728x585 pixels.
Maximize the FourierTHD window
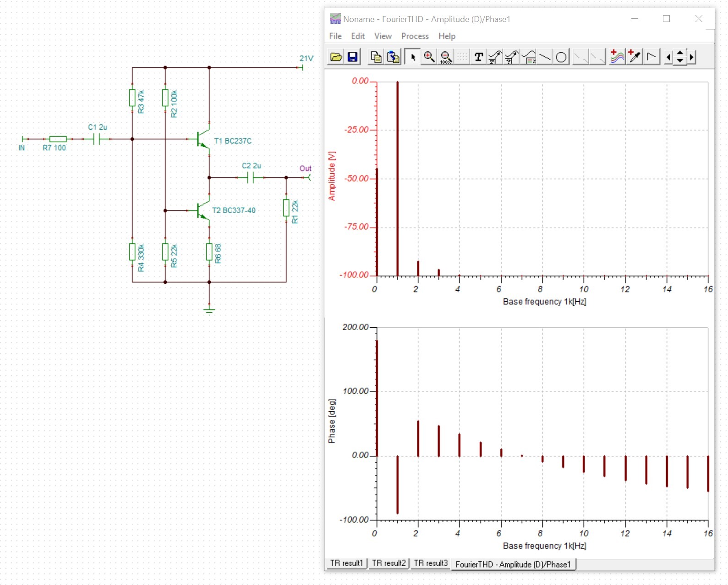666,19
